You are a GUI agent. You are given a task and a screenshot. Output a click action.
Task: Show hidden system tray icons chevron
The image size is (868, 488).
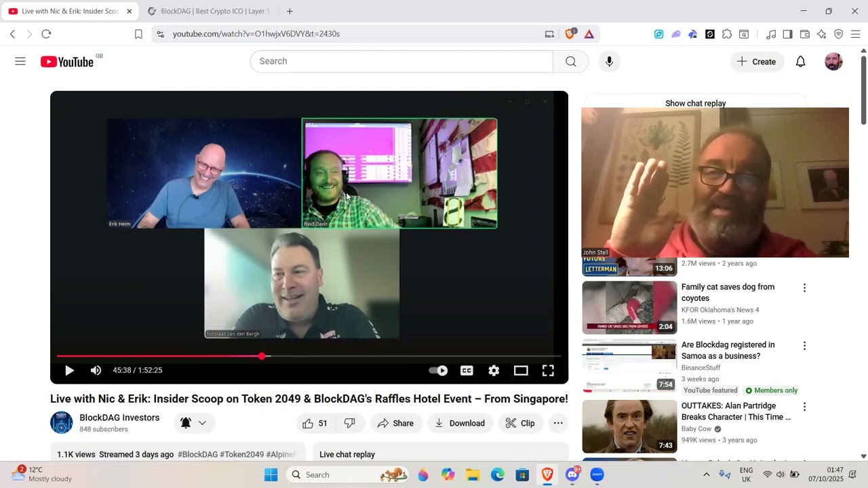(x=706, y=474)
